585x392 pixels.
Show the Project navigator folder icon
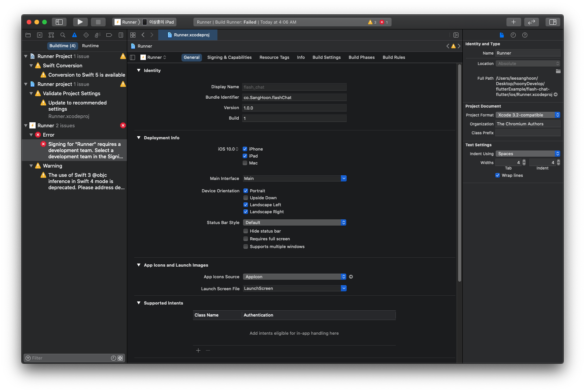tap(28, 35)
